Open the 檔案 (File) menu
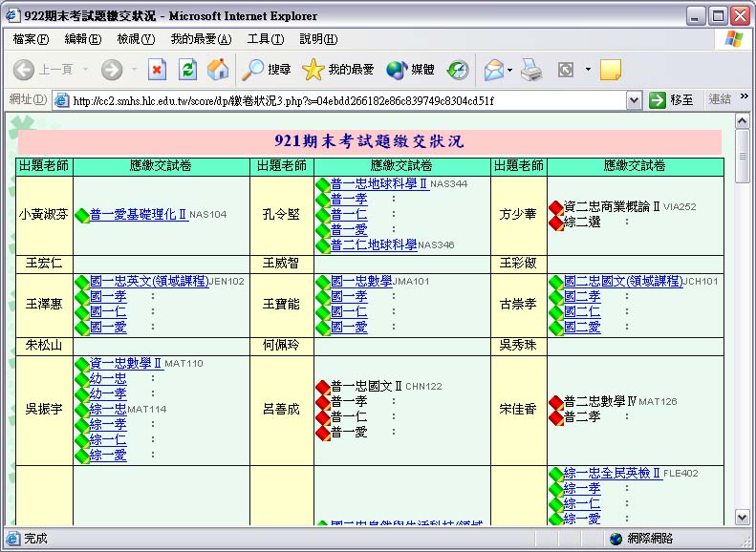Image resolution: width=756 pixels, height=552 pixels. click(31, 39)
